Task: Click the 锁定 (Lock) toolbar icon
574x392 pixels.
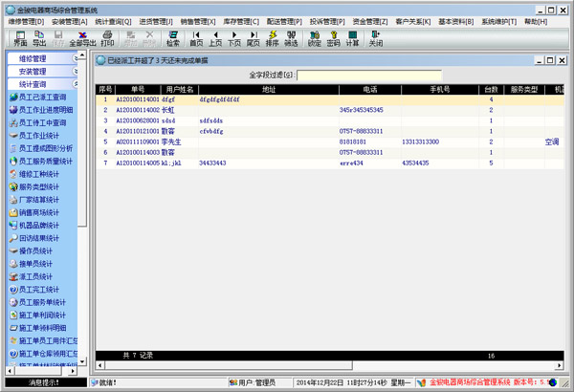Action: click(x=315, y=37)
